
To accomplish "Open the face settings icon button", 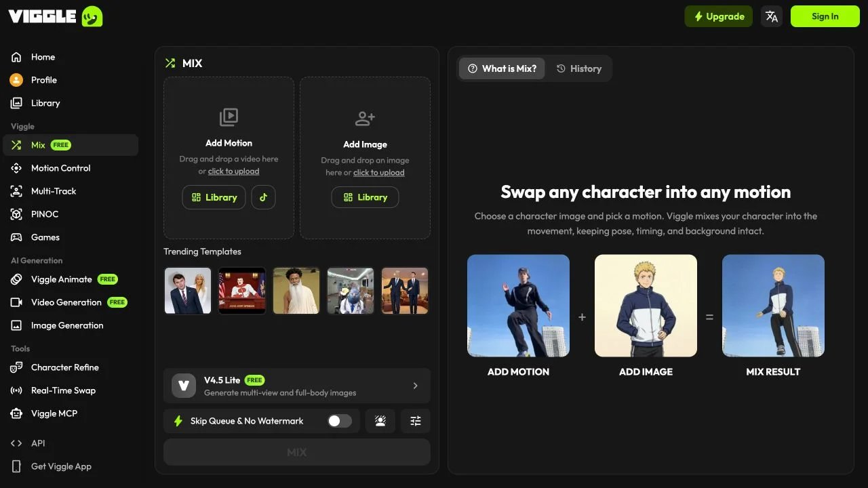I will [x=380, y=421].
